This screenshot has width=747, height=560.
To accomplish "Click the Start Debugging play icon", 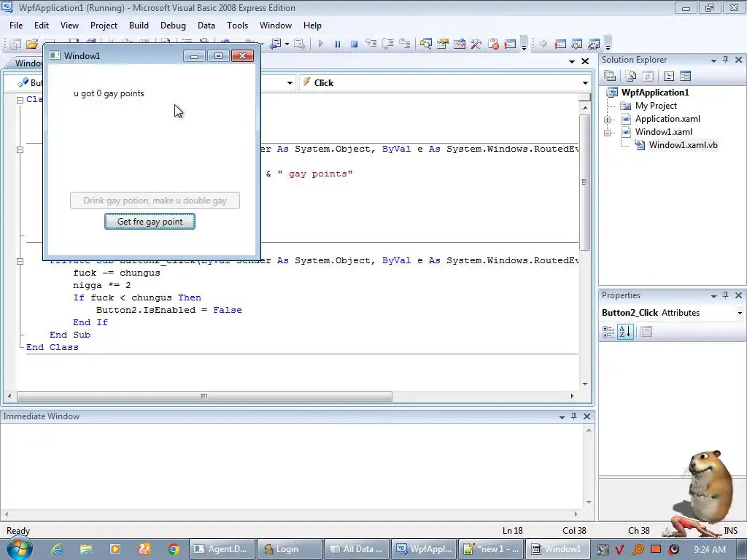I will click(321, 44).
